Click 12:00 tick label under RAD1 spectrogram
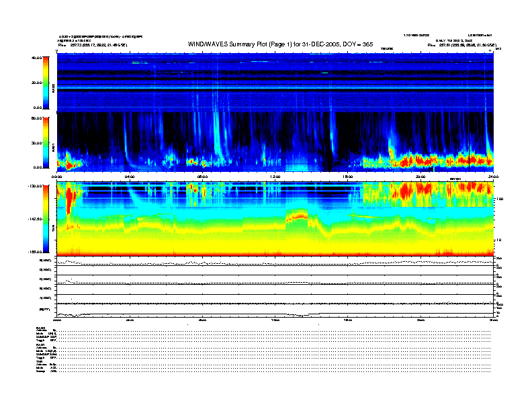This screenshot has height=411, width=532. click(x=275, y=177)
